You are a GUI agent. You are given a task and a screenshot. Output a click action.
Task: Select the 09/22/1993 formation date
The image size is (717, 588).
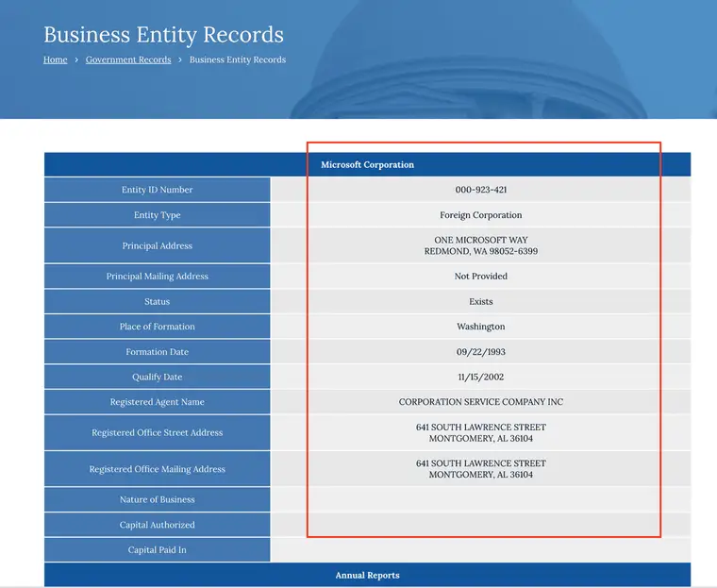(x=481, y=351)
